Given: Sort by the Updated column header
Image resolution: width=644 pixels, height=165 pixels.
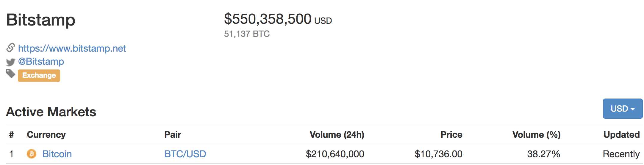Looking at the screenshot, I should [621, 135].
